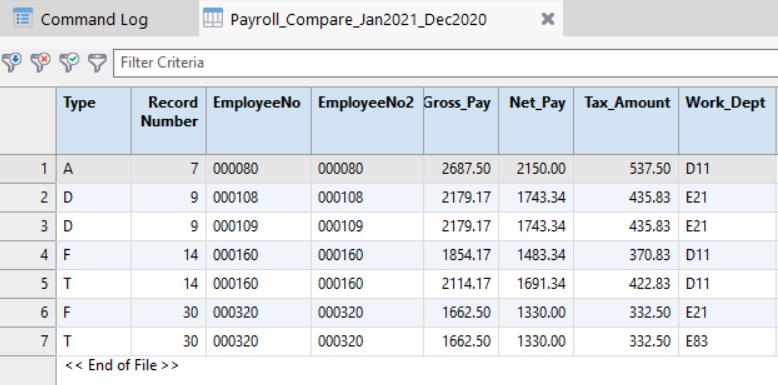Click Tax_Amount value 537.50
Screen dimensions: 778x385
click(x=626, y=169)
